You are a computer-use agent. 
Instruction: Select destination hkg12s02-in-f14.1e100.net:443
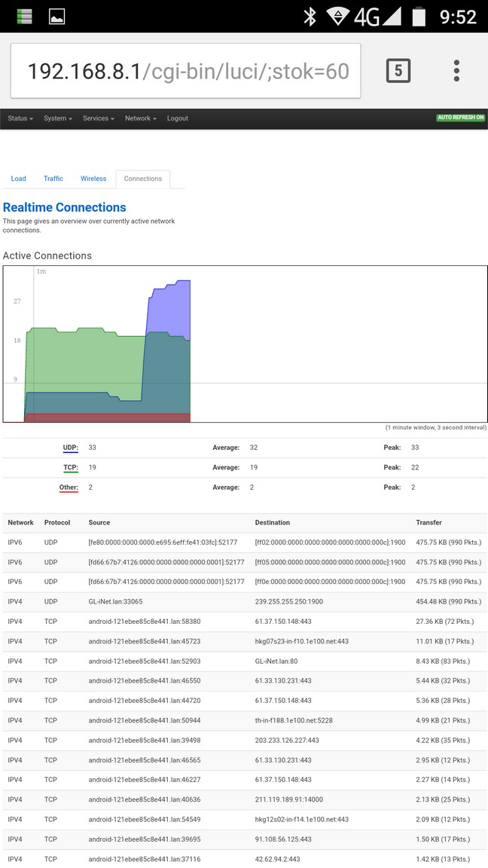coord(301,820)
